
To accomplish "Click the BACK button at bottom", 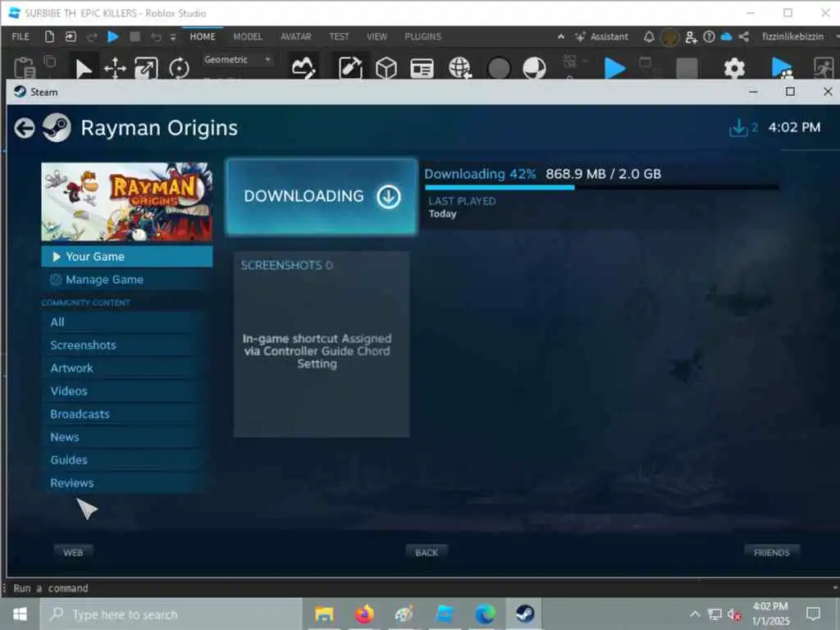I will (x=427, y=552).
